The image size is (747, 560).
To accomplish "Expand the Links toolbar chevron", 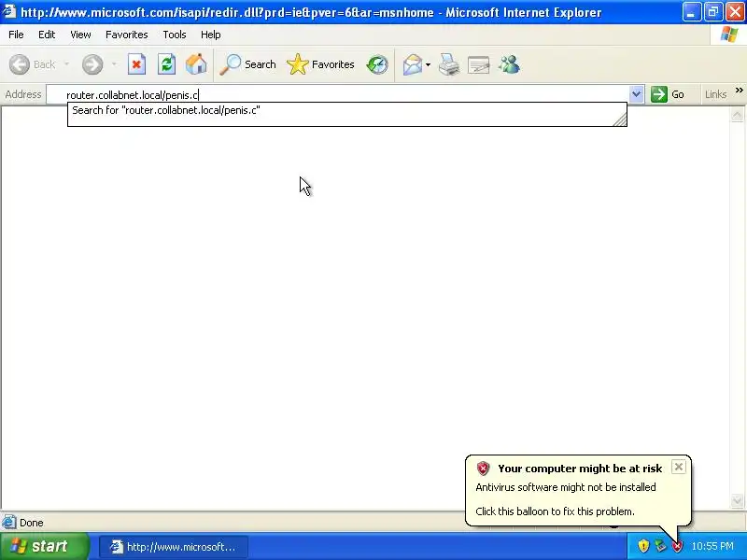I will click(x=739, y=91).
